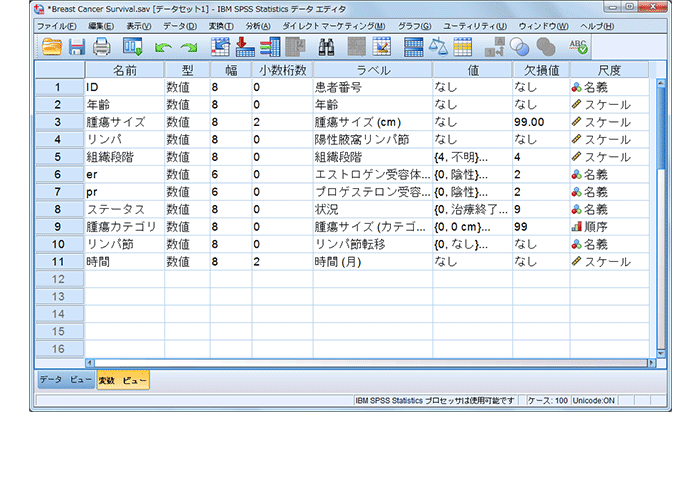The width and height of the screenshot is (700, 500).
Task: Click the Show all variables gray circles icon
Action: (546, 47)
